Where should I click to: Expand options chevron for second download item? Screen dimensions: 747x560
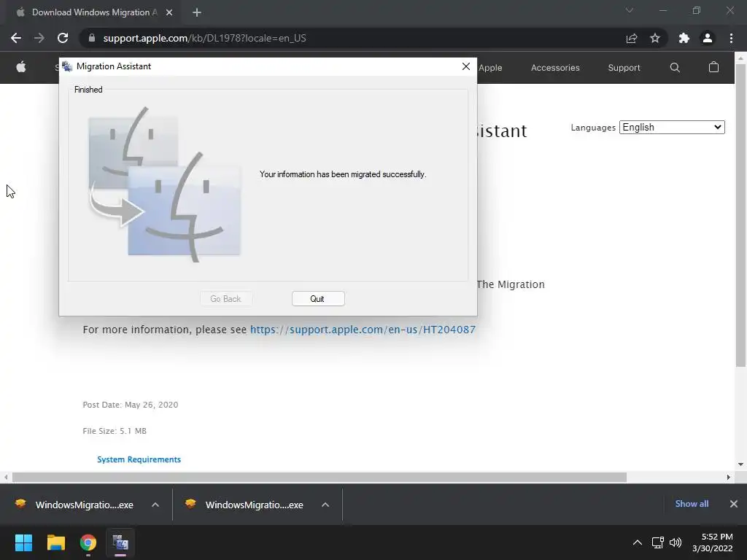tap(325, 505)
